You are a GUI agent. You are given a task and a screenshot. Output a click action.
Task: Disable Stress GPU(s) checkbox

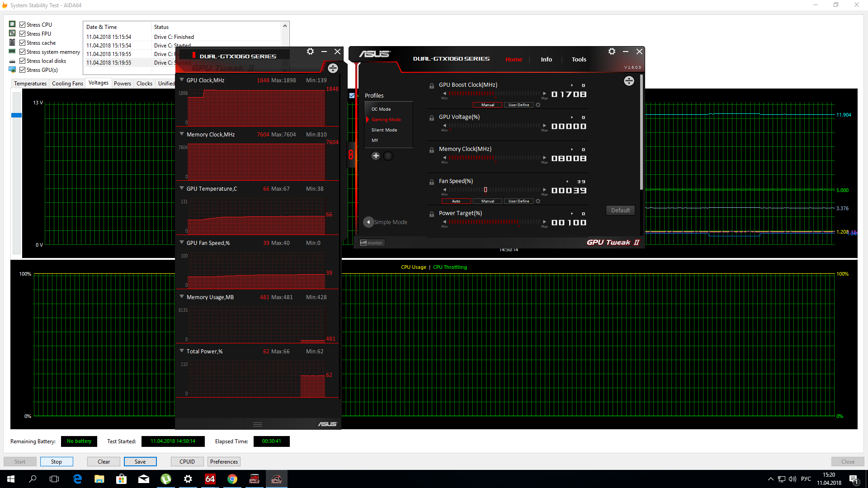click(x=23, y=70)
